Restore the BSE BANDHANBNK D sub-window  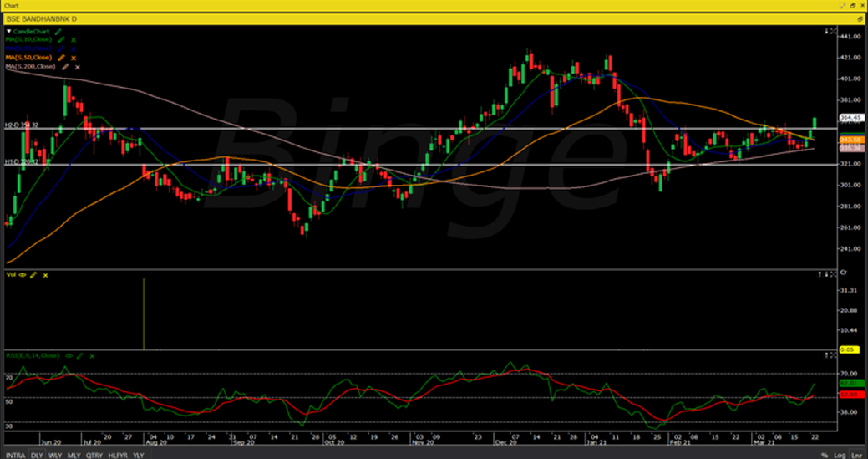tap(860, 19)
